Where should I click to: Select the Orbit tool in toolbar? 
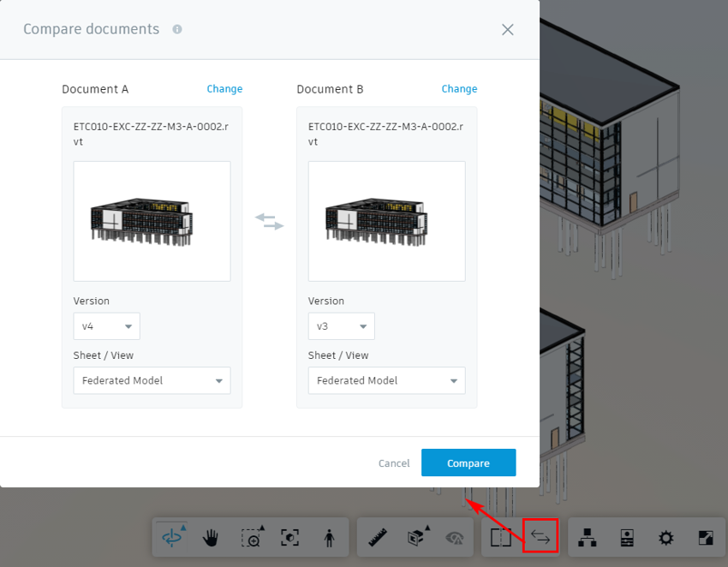[172, 538]
